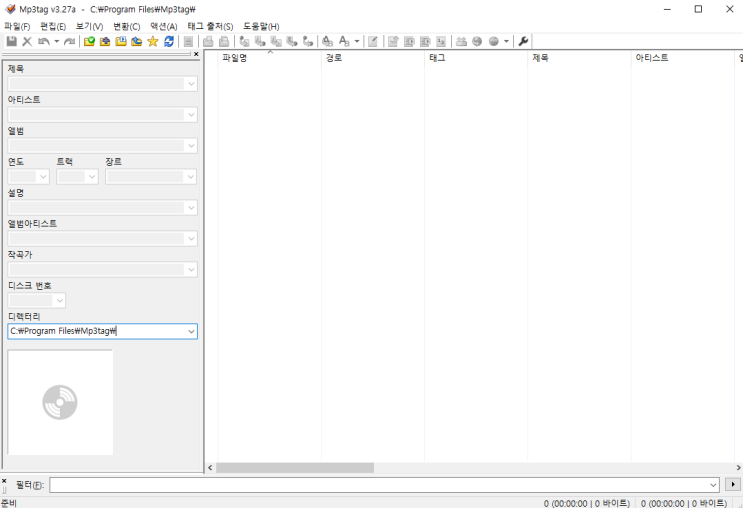743x508 pixels.
Task: Click the horizontal scrollbar thumb under file list
Action: [x=295, y=468]
